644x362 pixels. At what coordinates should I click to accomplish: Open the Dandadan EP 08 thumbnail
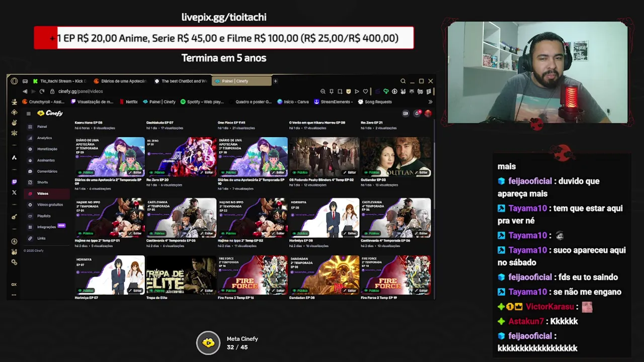(324, 275)
